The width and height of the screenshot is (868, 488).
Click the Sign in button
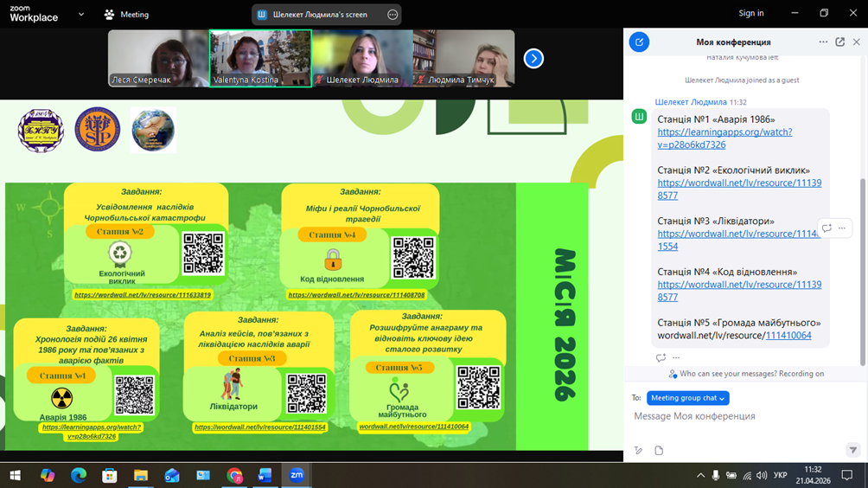point(750,13)
